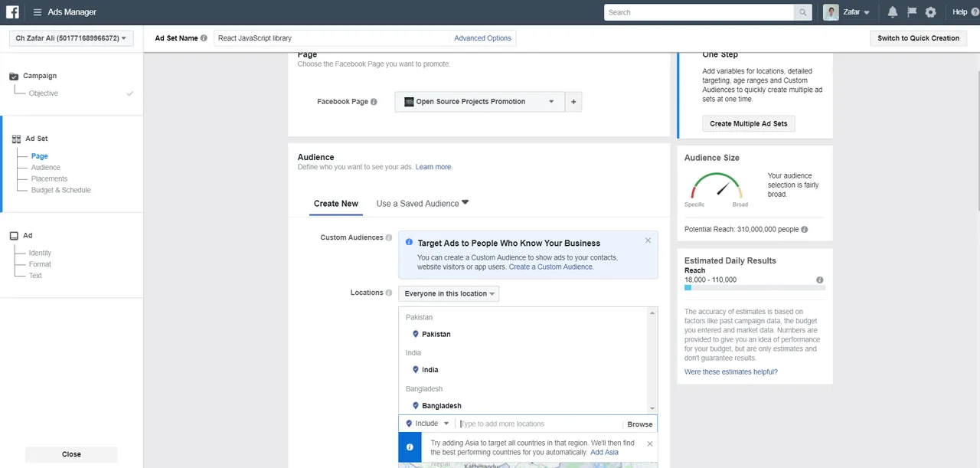
Task: Click the Ad Set section icon
Action: 16,139
